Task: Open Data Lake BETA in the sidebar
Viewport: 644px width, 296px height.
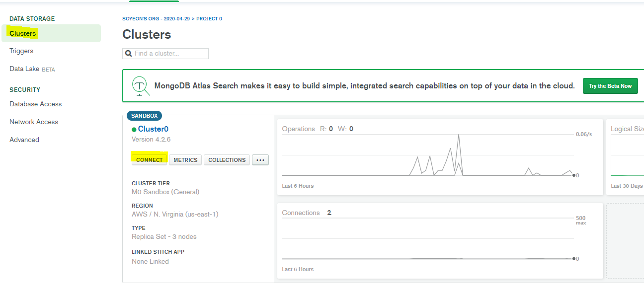Action: point(32,69)
